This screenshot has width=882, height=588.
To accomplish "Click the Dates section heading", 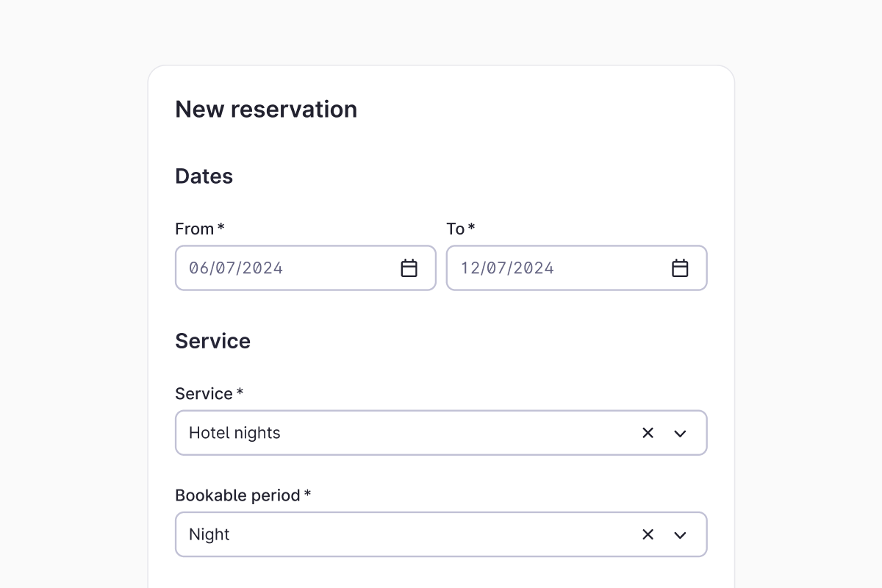I will [x=204, y=176].
